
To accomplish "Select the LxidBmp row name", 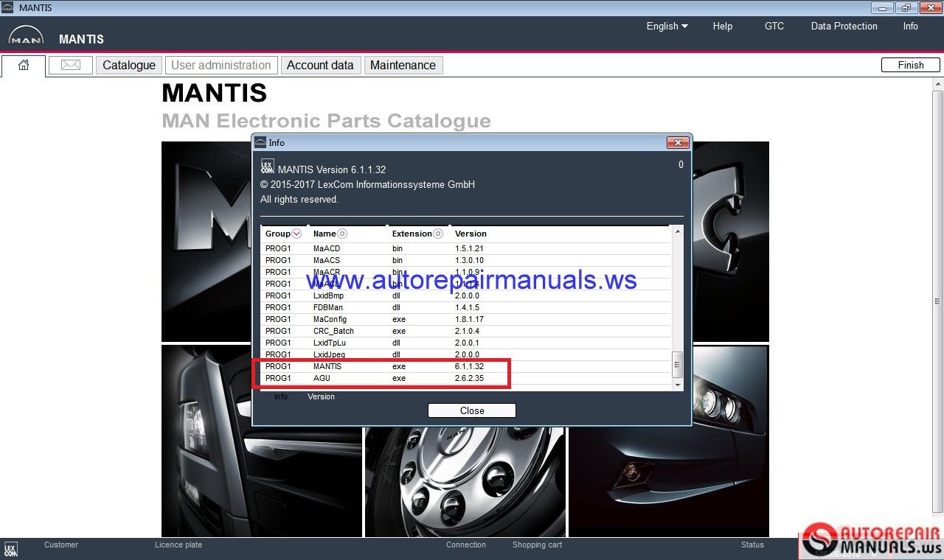I will click(x=328, y=295).
